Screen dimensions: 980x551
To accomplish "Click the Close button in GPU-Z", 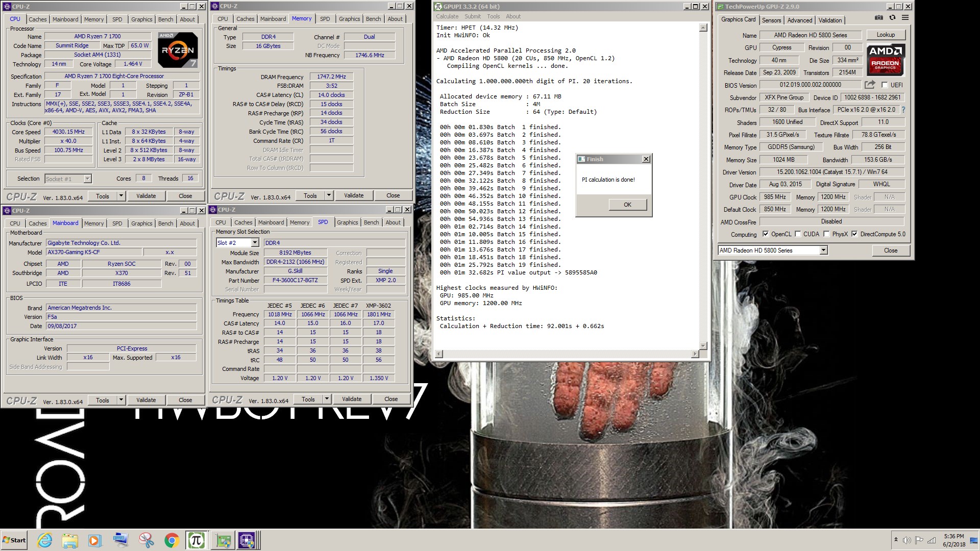I will [891, 251].
